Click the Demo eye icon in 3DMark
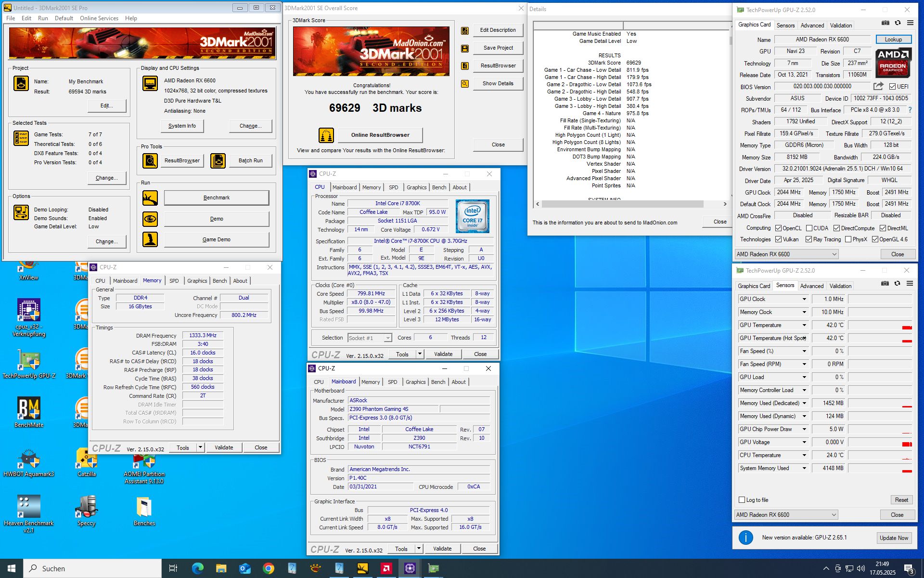The width and height of the screenshot is (924, 578). pyautogui.click(x=150, y=219)
